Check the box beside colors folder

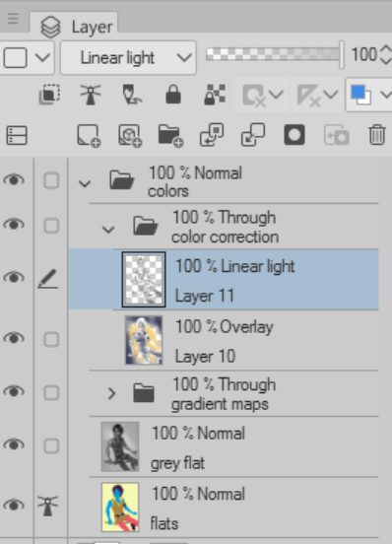[x=51, y=180]
